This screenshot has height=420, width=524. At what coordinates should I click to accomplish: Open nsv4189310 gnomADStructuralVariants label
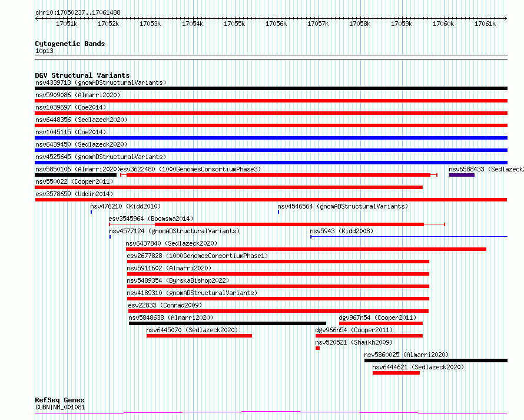point(192,293)
